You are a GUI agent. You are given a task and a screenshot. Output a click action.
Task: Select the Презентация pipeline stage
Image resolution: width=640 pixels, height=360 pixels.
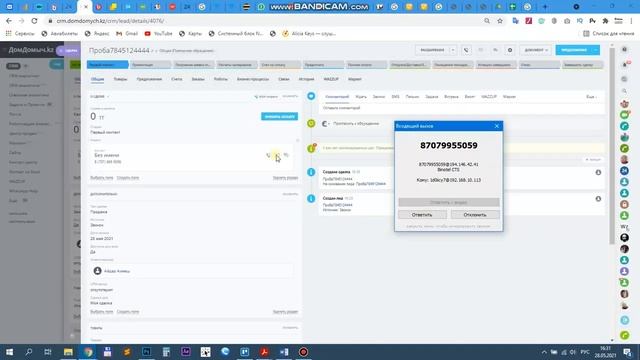151,65
